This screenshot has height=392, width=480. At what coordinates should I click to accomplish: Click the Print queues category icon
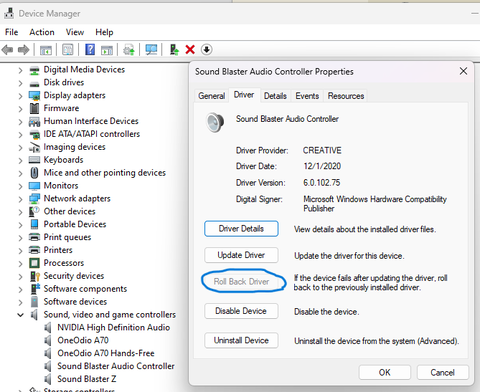pyautogui.click(x=34, y=237)
